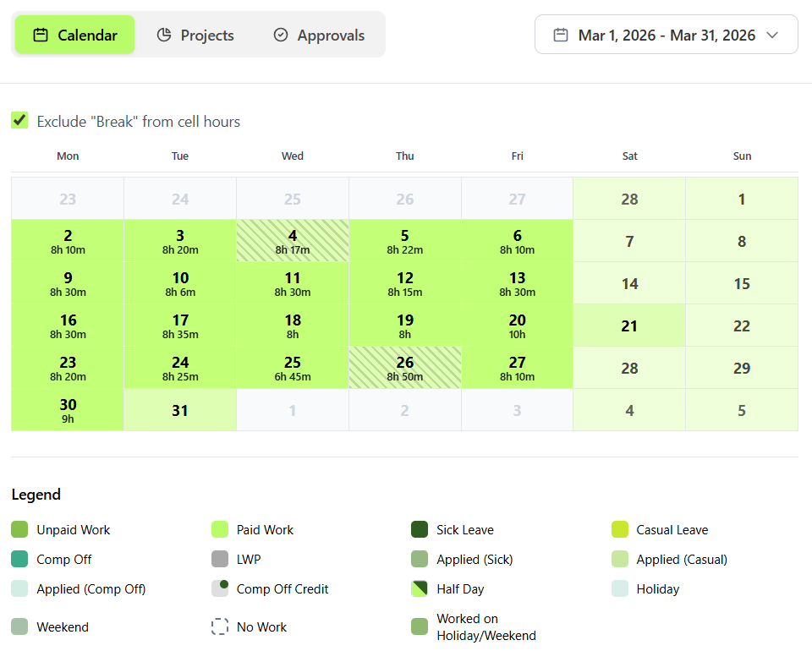Click the Casual Leave legend swatch
Image resolution: width=812 pixels, height=651 pixels.
(620, 529)
